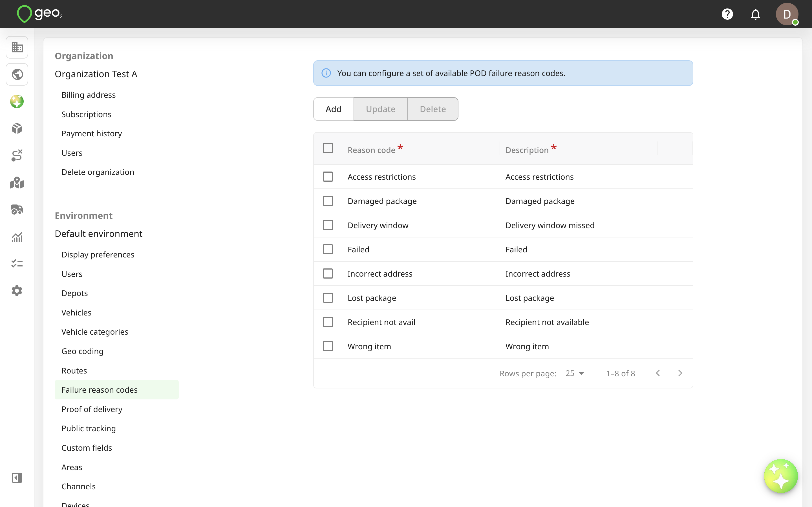Viewport: 812px width, 507px height.
Task: Go to previous page chevron
Action: pyautogui.click(x=658, y=373)
